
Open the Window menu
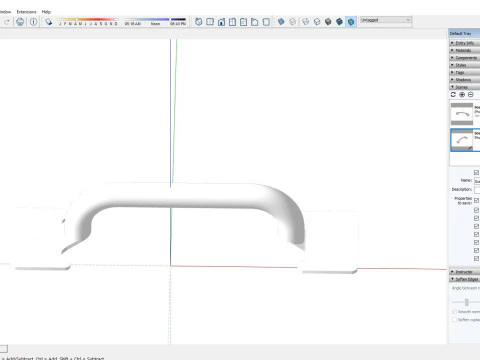point(5,12)
